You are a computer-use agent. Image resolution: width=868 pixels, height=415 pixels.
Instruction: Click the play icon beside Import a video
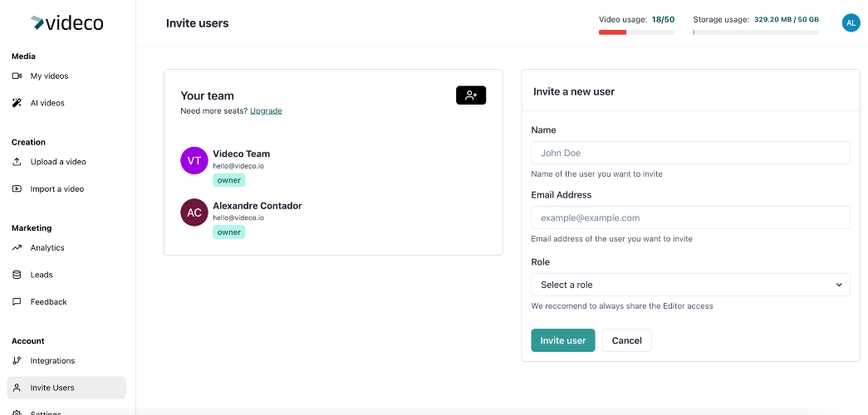click(x=17, y=188)
